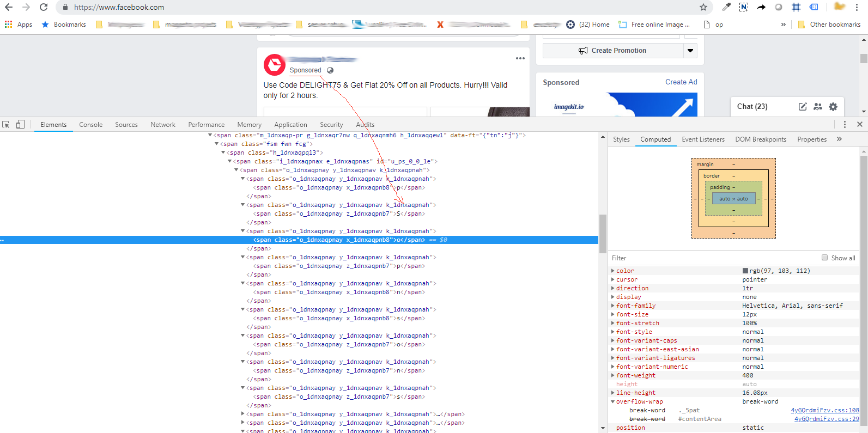Click the Create Ad link
This screenshot has width=868, height=433.
point(681,82)
